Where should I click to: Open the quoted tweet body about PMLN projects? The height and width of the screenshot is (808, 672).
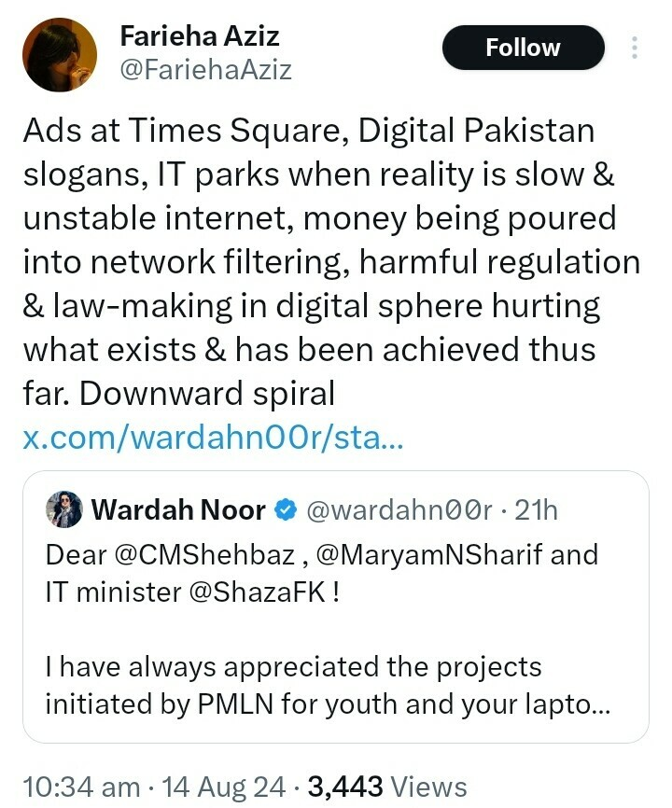click(x=325, y=685)
